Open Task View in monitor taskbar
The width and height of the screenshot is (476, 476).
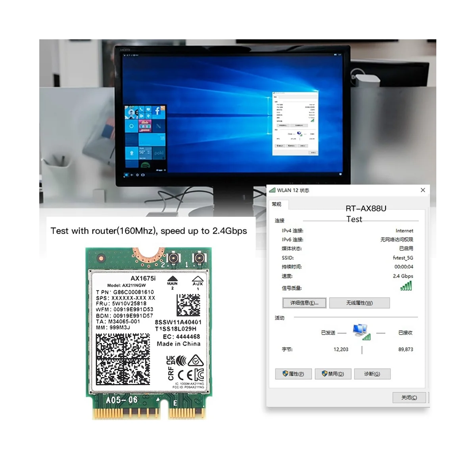click(143, 175)
